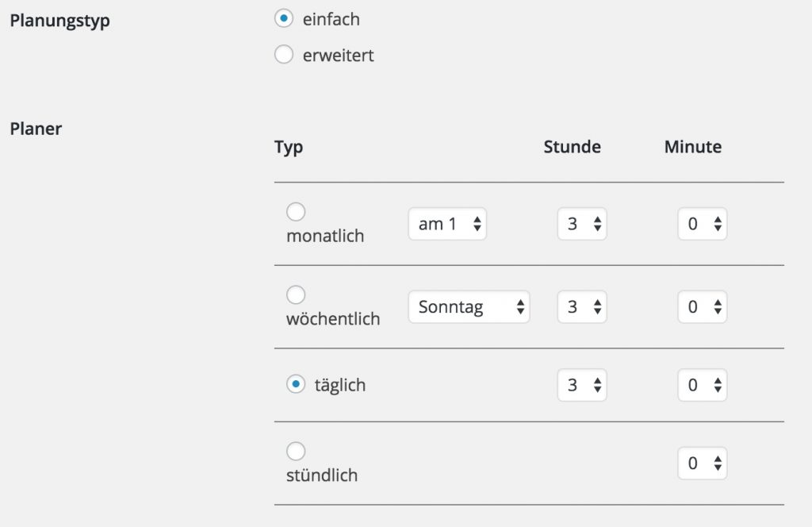The width and height of the screenshot is (812, 527).
Task: Click the 'Stunde' column header
Action: click(572, 147)
